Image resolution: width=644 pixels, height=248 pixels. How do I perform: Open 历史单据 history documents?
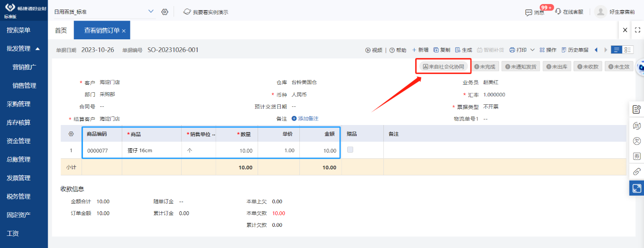575,50
